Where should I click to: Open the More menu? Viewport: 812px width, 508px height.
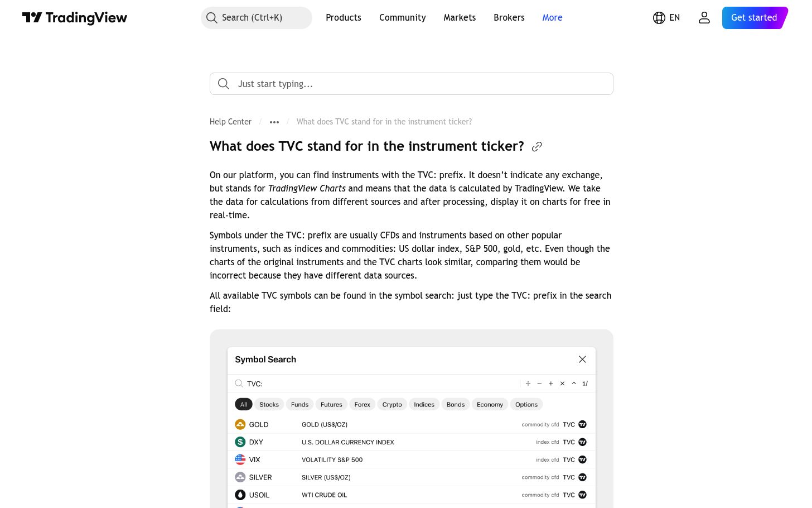[553, 18]
